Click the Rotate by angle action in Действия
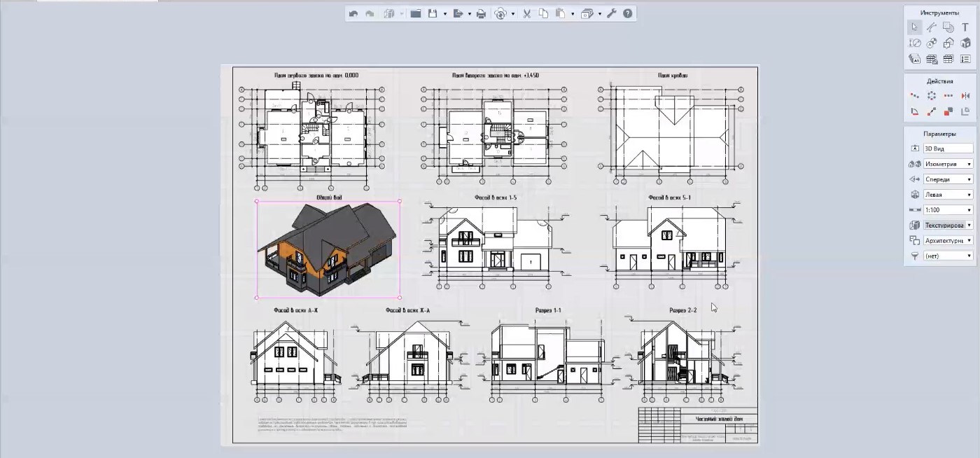Screen dimensions: 980x458 [x=914, y=111]
